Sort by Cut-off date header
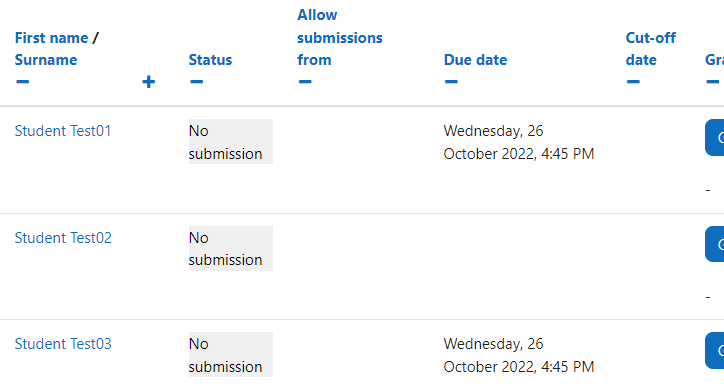Viewport: 724px width, 389px height. [651, 49]
